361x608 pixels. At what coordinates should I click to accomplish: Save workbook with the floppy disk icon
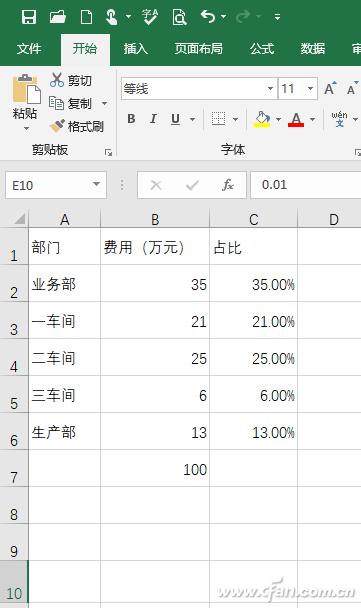coord(29,17)
